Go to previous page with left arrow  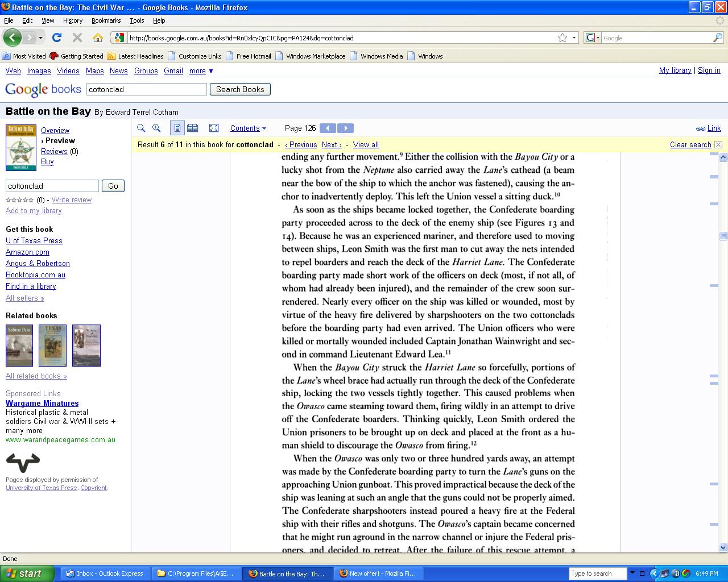point(328,128)
